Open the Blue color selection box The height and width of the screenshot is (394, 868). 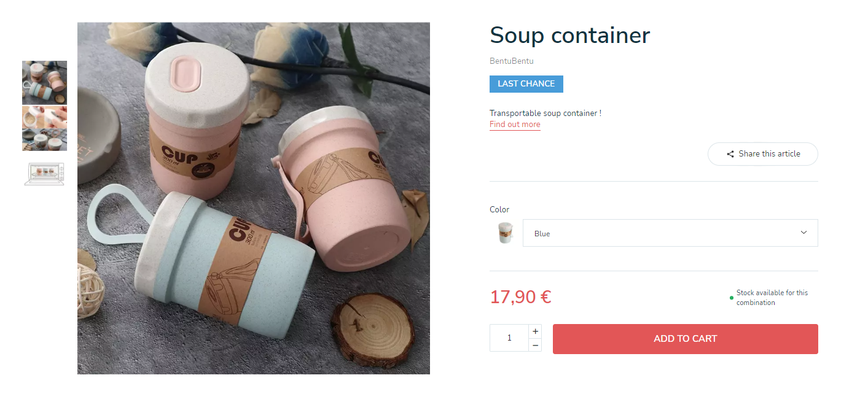[670, 233]
